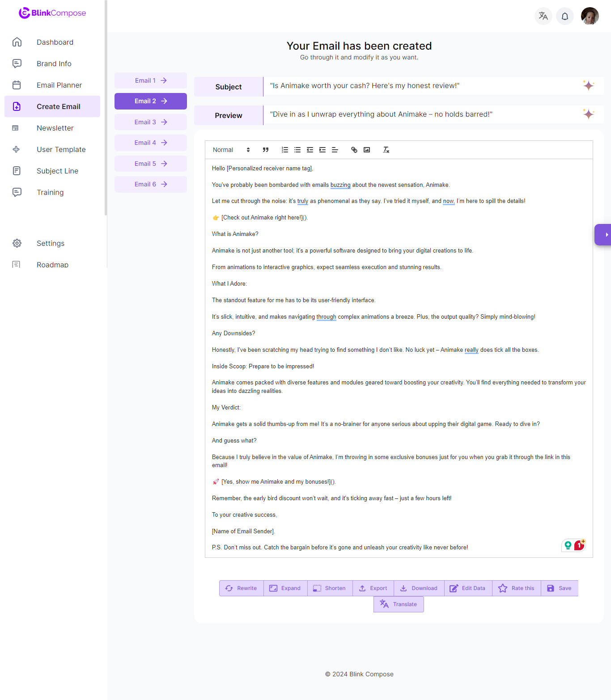The image size is (611, 700).
Task: Increase indentation of the text
Action: point(322,150)
